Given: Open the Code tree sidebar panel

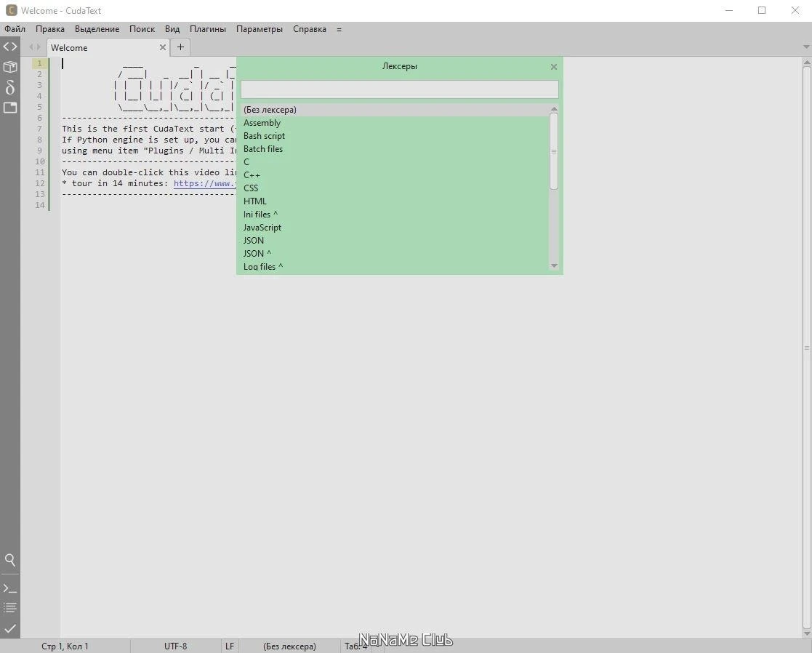Looking at the screenshot, I should click(x=10, y=47).
